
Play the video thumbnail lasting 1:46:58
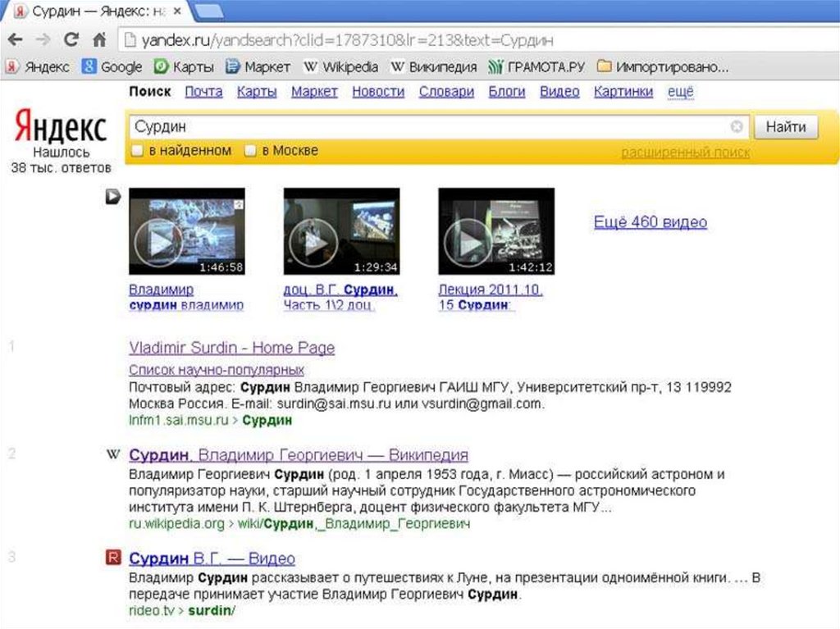point(187,231)
